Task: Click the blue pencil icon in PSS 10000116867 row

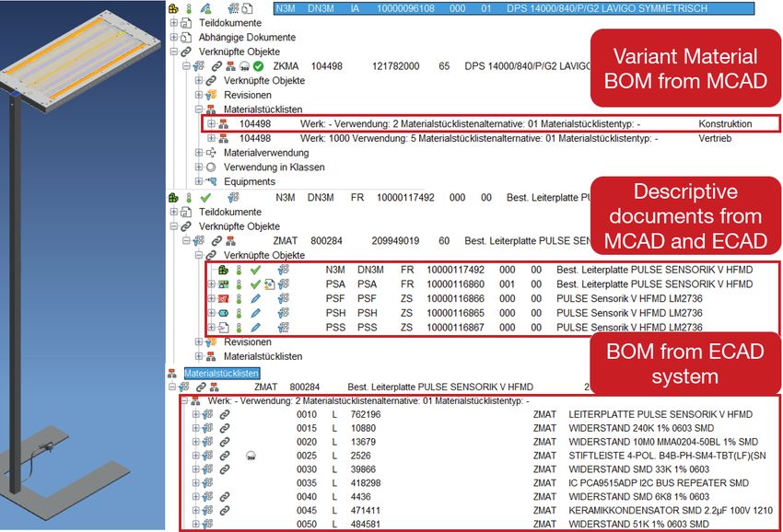Action: pos(256,328)
